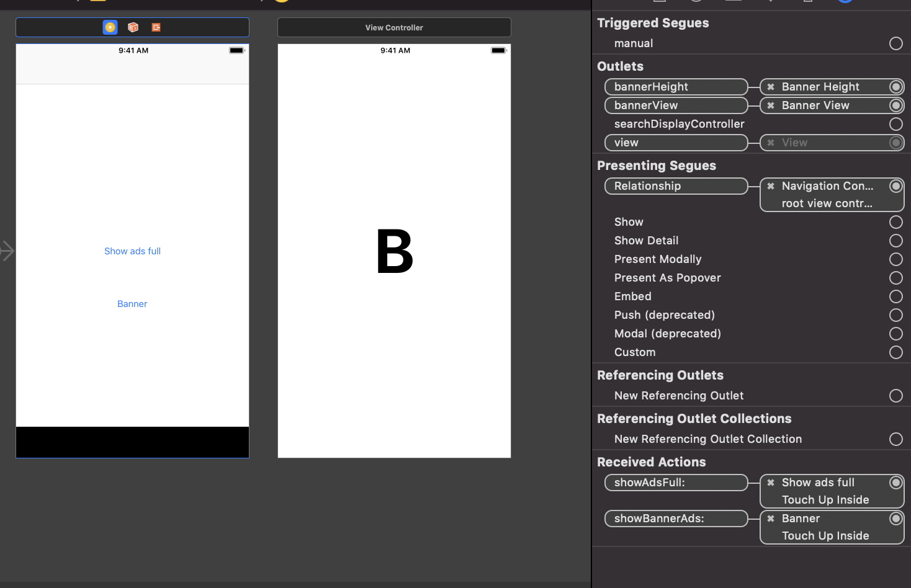Click the searchDisplayController outlet circle
Viewport: 911px width, 588px height.
pyautogui.click(x=896, y=124)
